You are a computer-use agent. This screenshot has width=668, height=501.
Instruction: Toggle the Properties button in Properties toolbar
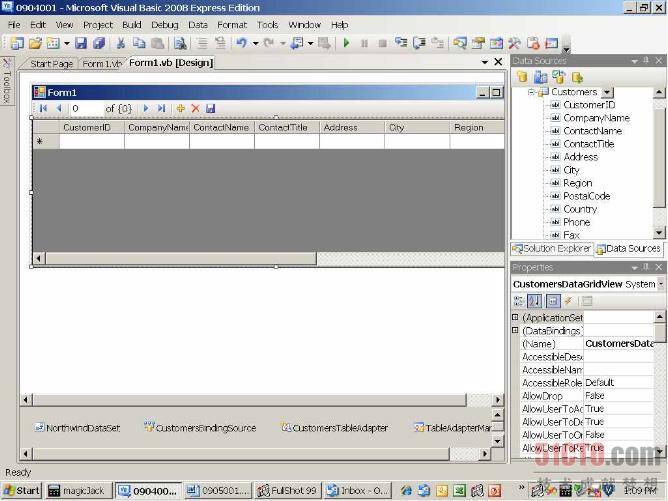(553, 301)
